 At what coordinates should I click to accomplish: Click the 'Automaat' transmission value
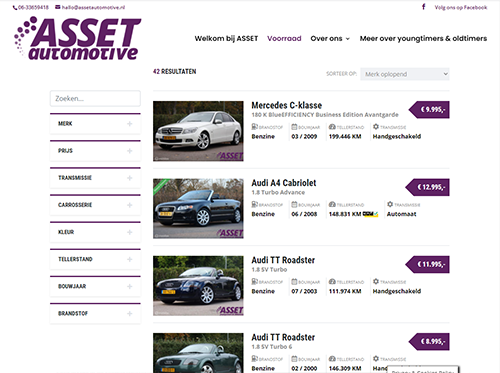402,214
